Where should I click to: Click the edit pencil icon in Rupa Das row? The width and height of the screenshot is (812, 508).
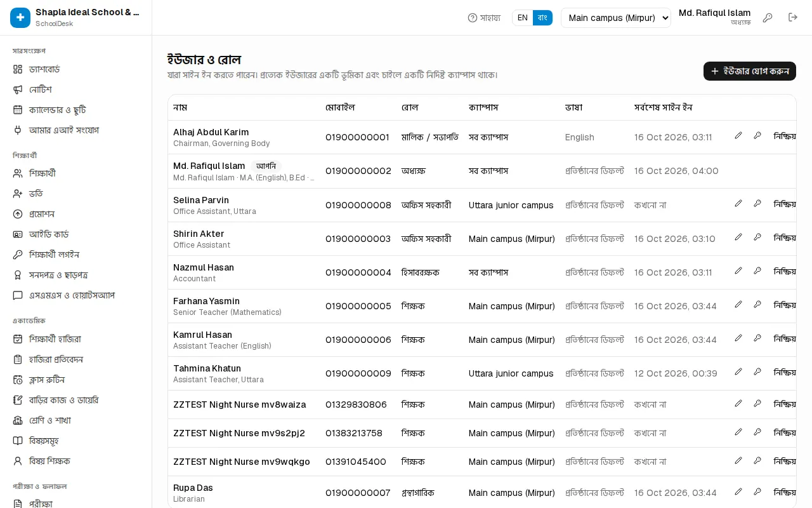tap(738, 491)
